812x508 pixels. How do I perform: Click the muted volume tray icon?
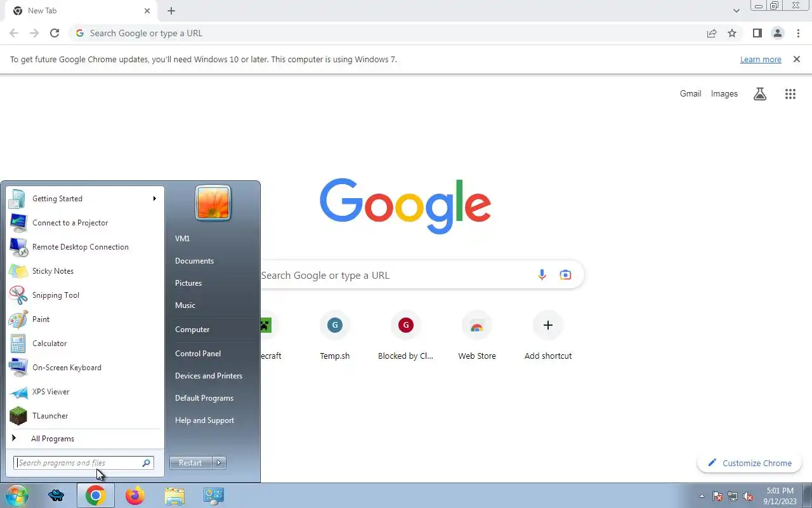coord(749,496)
